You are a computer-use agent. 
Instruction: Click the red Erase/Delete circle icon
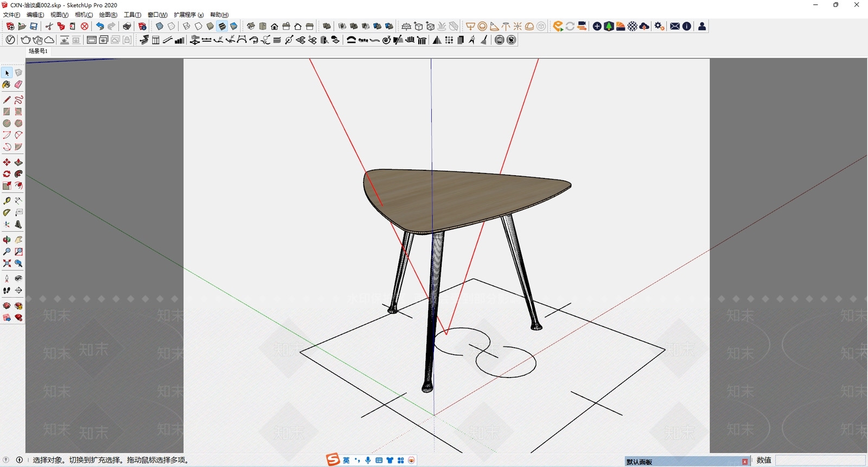coord(85,26)
